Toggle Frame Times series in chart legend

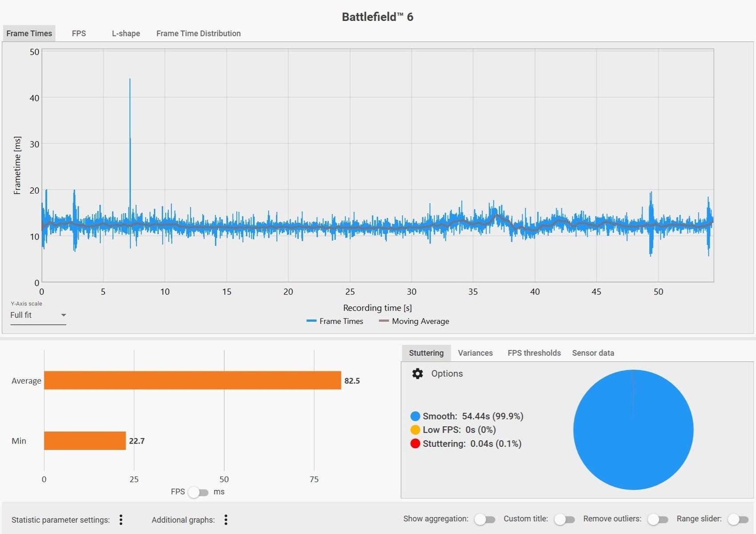click(x=335, y=321)
